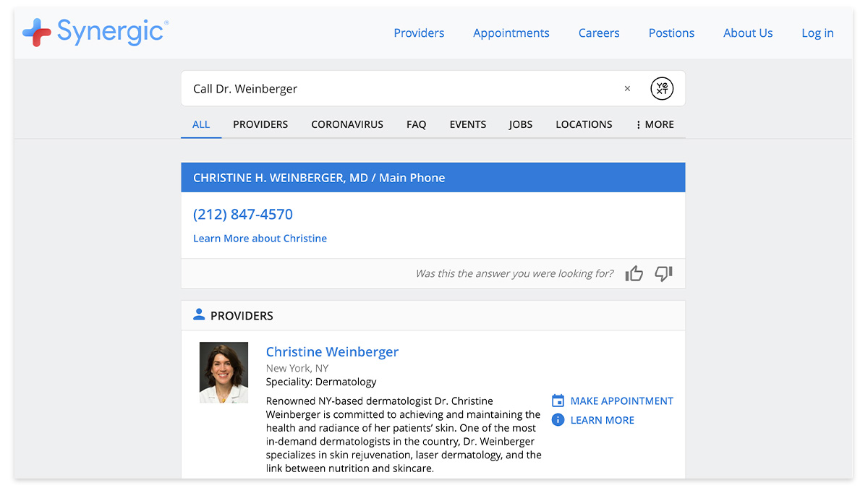Click the text Speciality: Dermatology
The width and height of the screenshot is (868, 488).
pyautogui.click(x=321, y=382)
